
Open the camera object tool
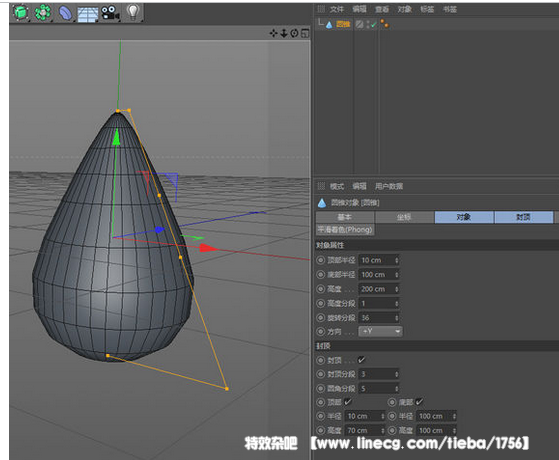(x=110, y=13)
